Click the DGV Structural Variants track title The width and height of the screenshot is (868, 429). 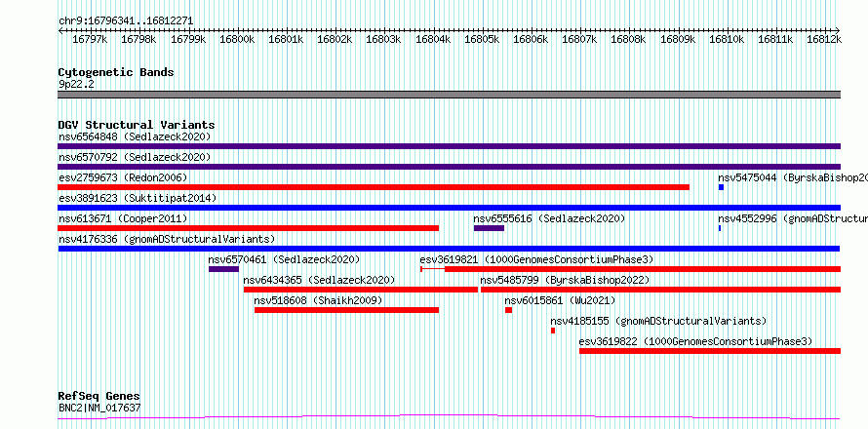pos(137,125)
